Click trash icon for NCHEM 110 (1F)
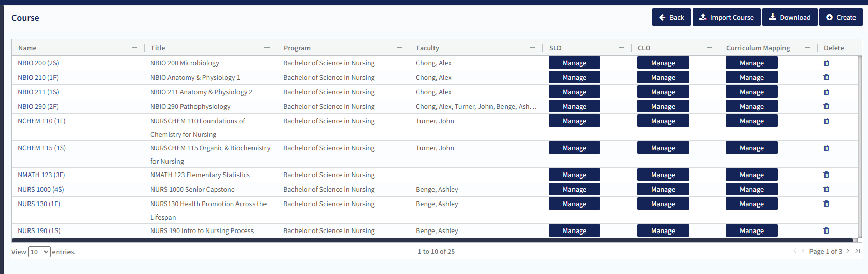The width and height of the screenshot is (868, 274). tap(826, 121)
